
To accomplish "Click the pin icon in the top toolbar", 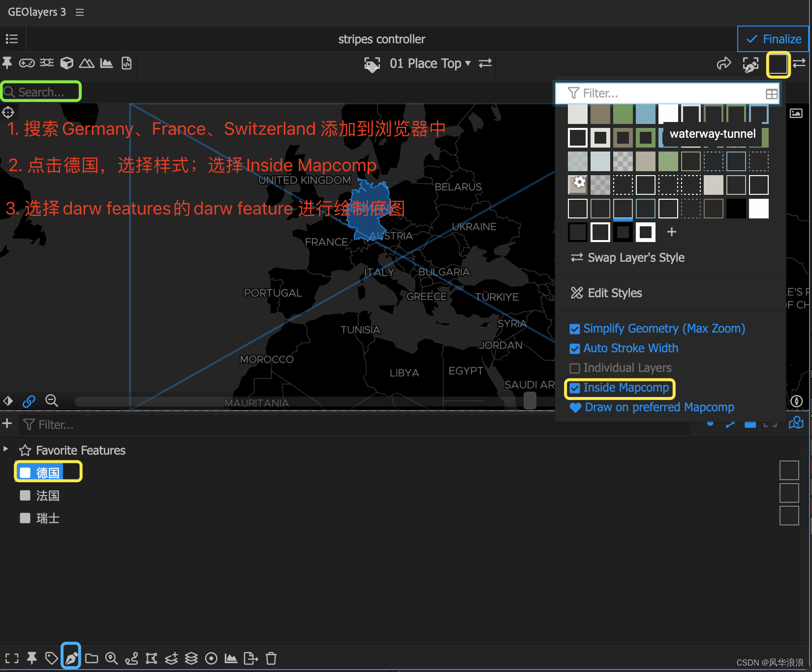I will (x=7, y=63).
